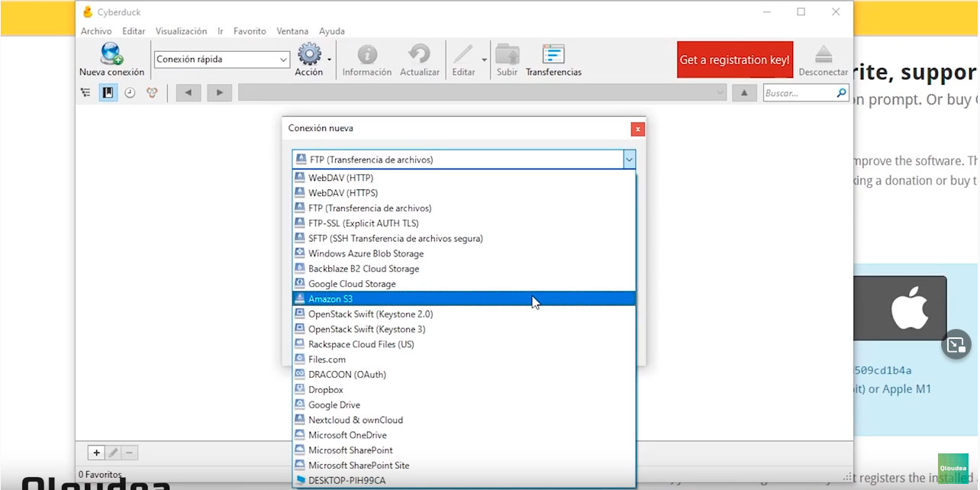The image size is (980, 490).
Task: Select Amazon S3 from the list
Action: pyautogui.click(x=464, y=298)
